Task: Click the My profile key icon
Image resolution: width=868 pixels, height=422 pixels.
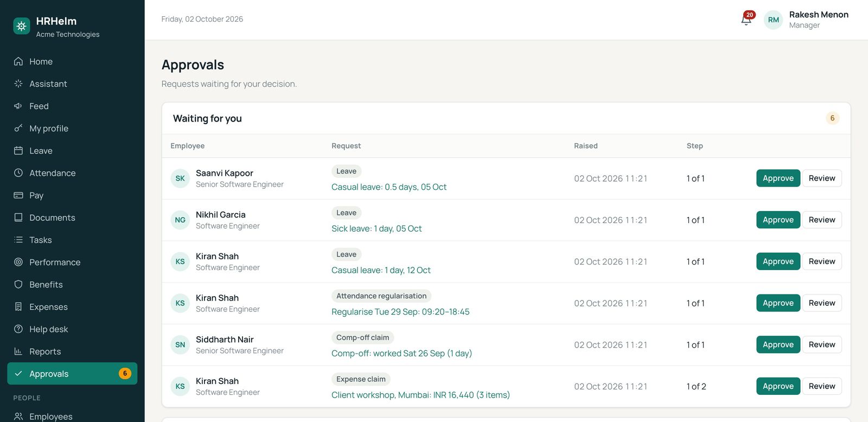Action: coord(18,128)
